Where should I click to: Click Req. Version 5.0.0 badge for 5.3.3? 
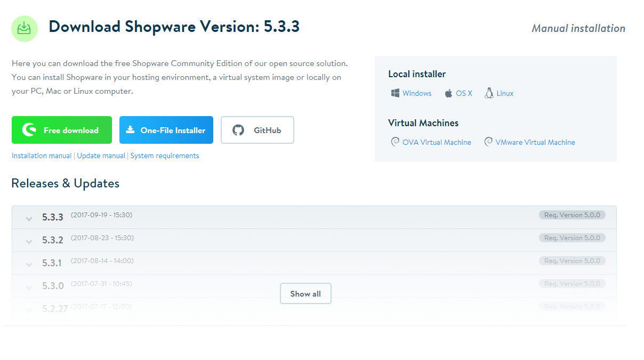click(572, 215)
